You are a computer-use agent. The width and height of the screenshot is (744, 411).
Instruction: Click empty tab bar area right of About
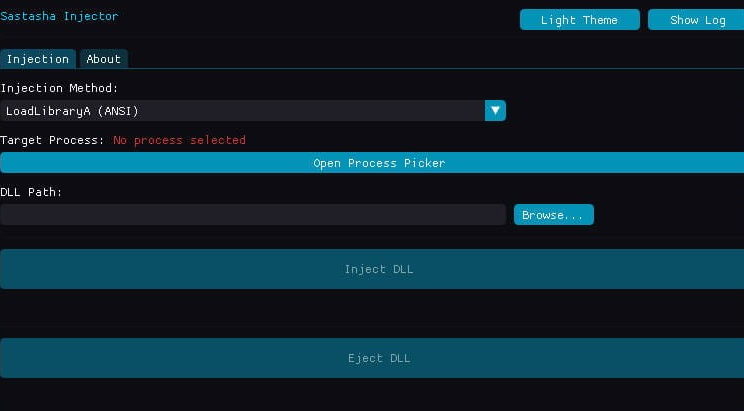[x=430, y=58]
